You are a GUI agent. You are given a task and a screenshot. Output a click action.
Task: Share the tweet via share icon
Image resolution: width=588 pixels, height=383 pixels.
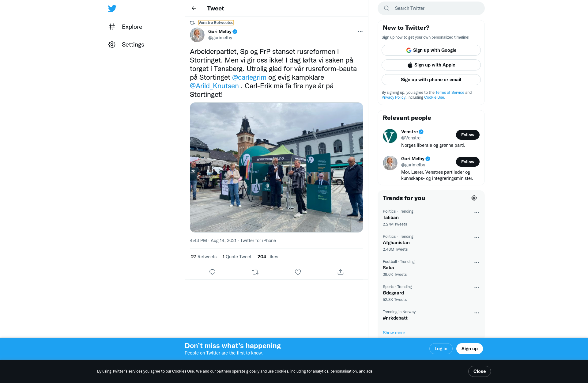[341, 272]
